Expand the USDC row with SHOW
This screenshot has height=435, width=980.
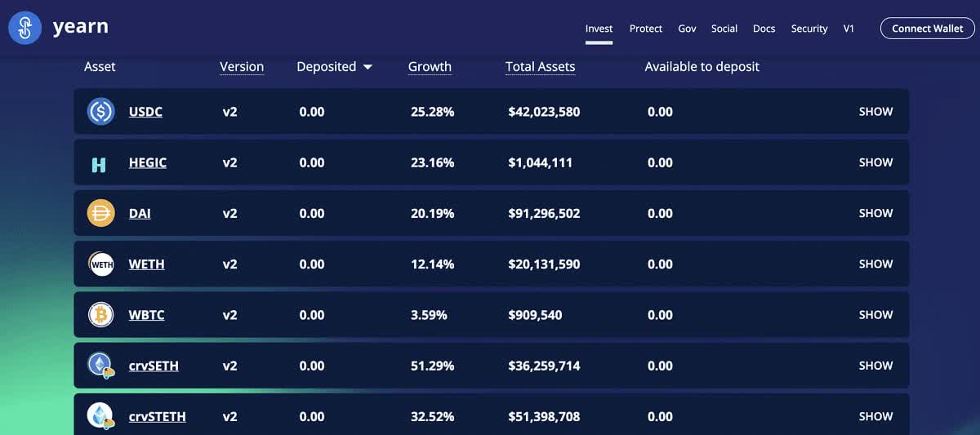pos(875,112)
